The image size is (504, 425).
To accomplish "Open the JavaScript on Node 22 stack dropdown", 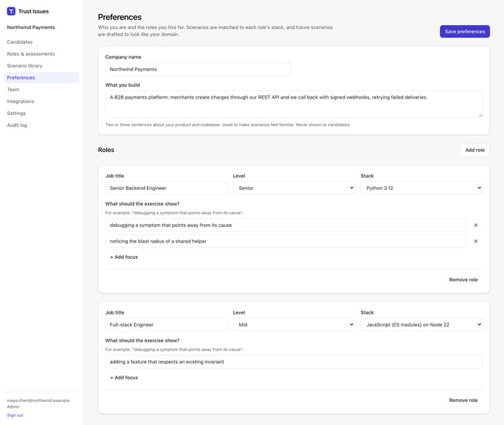I will click(x=422, y=324).
